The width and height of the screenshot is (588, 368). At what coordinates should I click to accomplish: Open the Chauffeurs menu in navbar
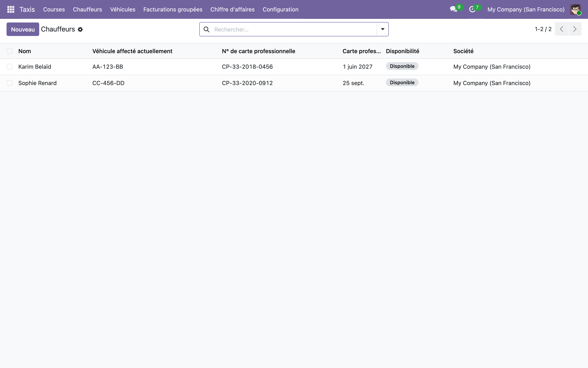pos(87,9)
